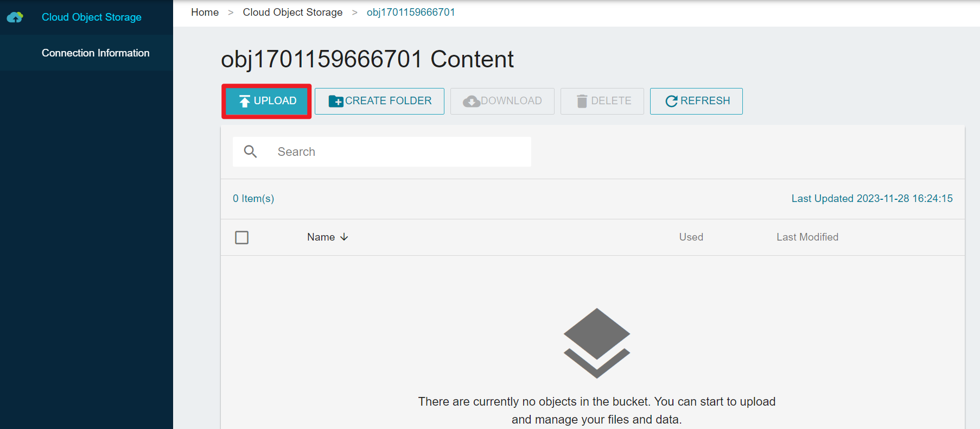Select Cloud Object Storage in the sidebar
Screen dimensions: 980x429
tap(91, 17)
